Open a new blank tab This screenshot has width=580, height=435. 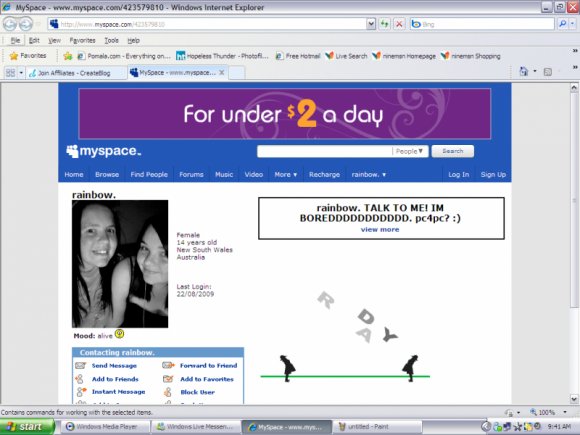click(237, 72)
